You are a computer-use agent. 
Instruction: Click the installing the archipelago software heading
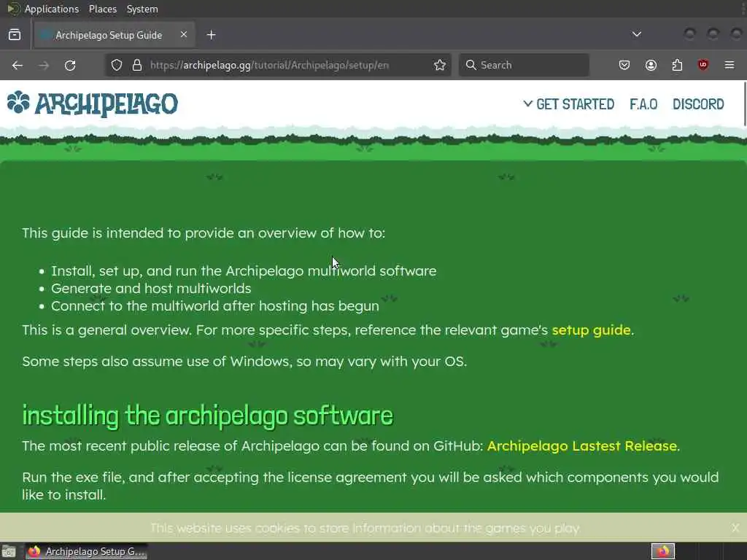208,416
